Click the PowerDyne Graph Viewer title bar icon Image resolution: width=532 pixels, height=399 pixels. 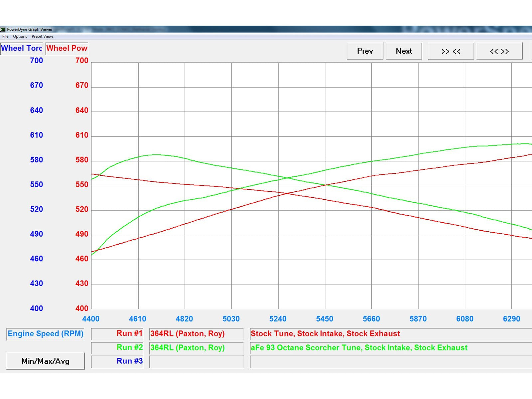[x=3, y=29]
